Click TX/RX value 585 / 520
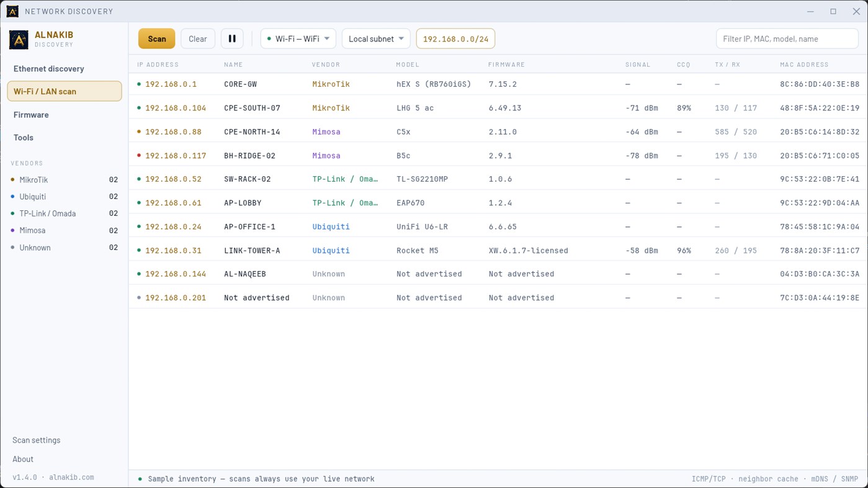Viewport: 868px width, 488px height. pyautogui.click(x=736, y=132)
